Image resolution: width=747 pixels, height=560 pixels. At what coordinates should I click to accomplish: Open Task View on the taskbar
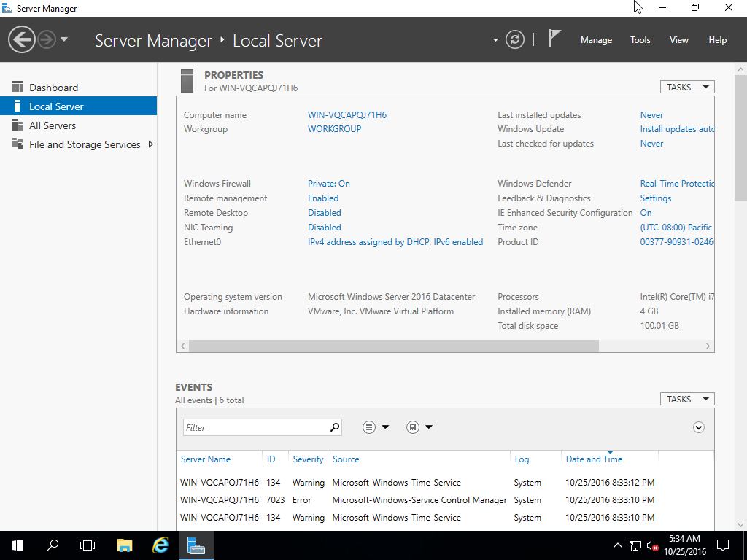click(x=88, y=545)
